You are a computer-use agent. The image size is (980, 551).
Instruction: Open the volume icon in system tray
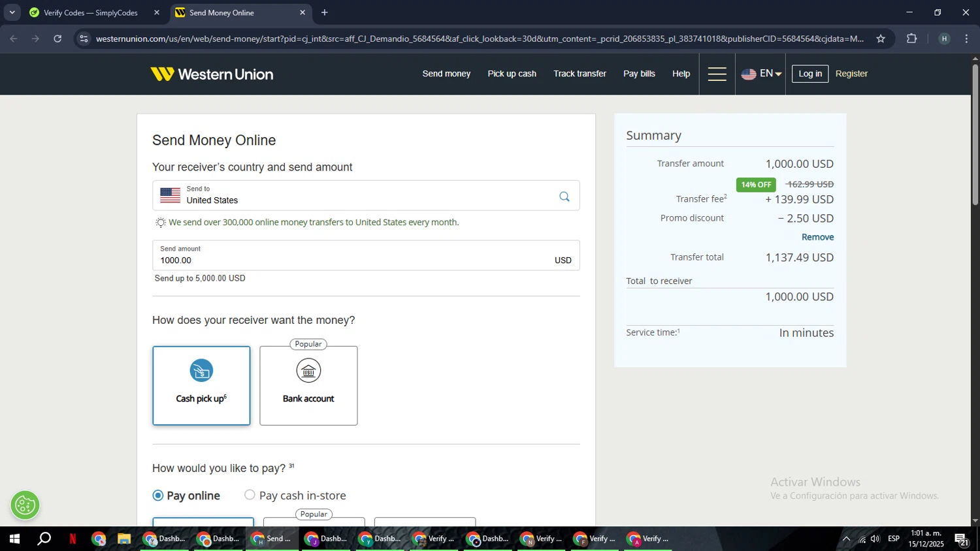[875, 539]
